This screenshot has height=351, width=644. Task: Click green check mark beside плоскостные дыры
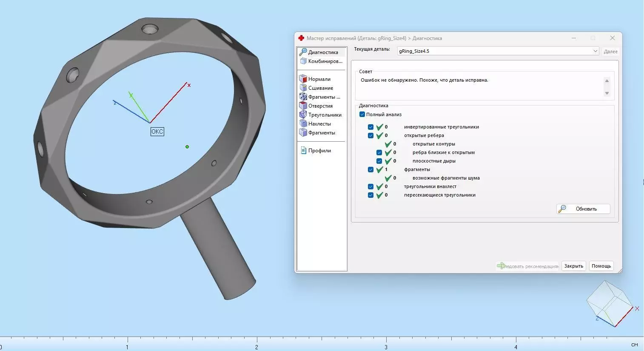point(388,161)
